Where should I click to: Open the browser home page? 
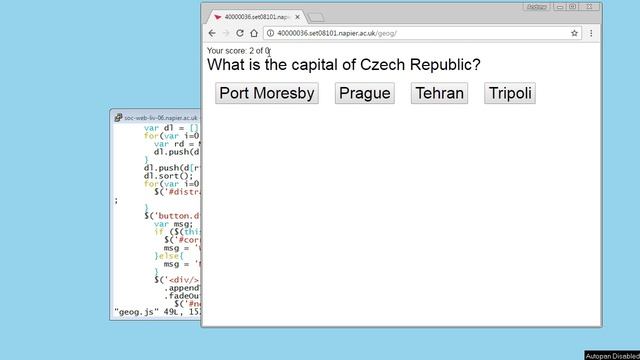pyautogui.click(x=254, y=33)
